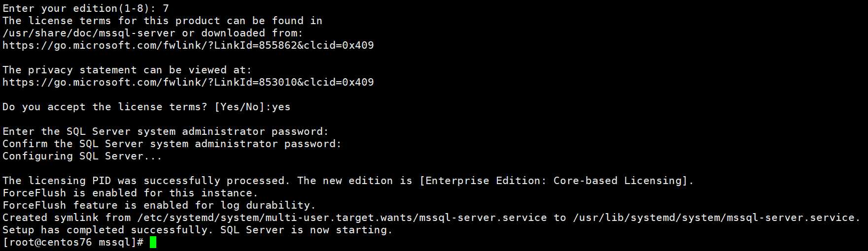The width and height of the screenshot is (868, 251).
Task: Click the green terminal cursor block
Action: 153,242
